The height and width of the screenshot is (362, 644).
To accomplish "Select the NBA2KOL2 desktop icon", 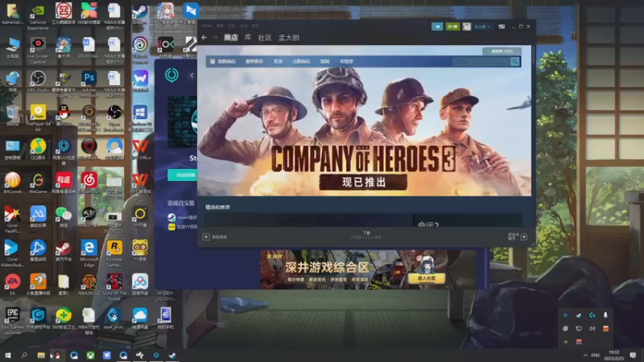I will click(x=89, y=285).
